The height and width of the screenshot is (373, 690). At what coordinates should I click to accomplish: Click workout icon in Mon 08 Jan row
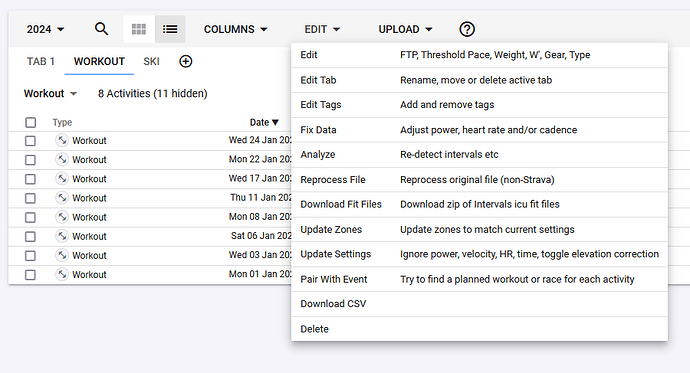[62, 217]
